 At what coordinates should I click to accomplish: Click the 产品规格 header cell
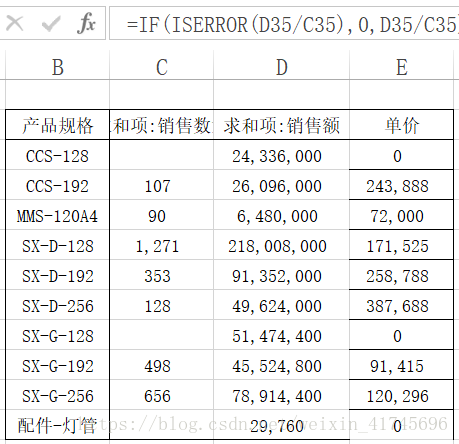[x=57, y=125]
